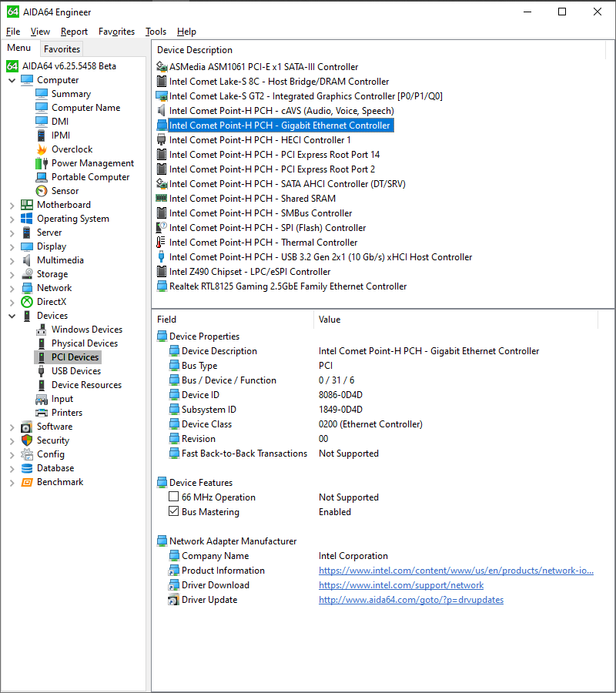
Task: Open the Overclock flame icon
Action: (42, 149)
